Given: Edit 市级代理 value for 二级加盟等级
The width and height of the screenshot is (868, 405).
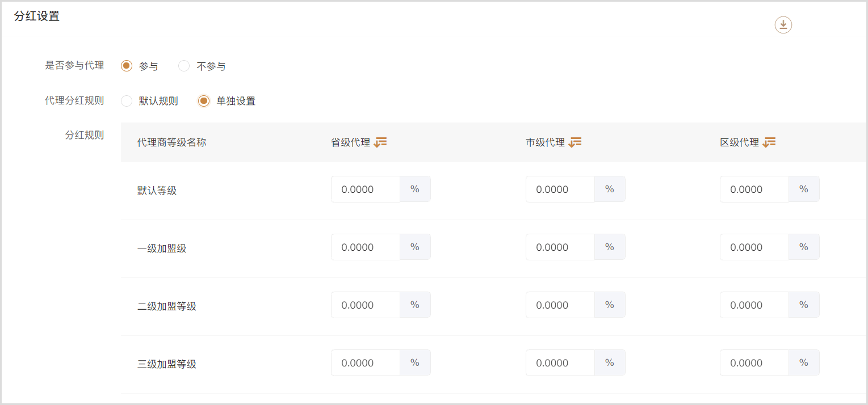Looking at the screenshot, I should (560, 305).
